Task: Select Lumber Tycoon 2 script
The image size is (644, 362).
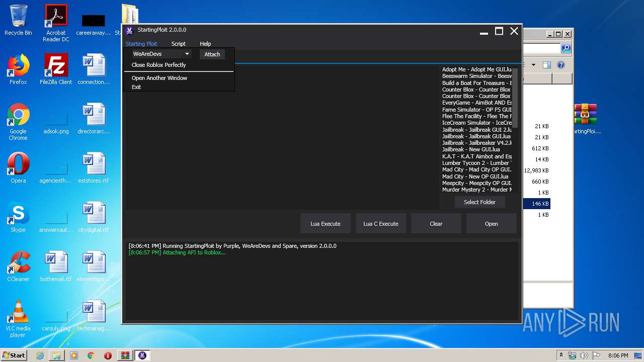Action: click(x=476, y=163)
